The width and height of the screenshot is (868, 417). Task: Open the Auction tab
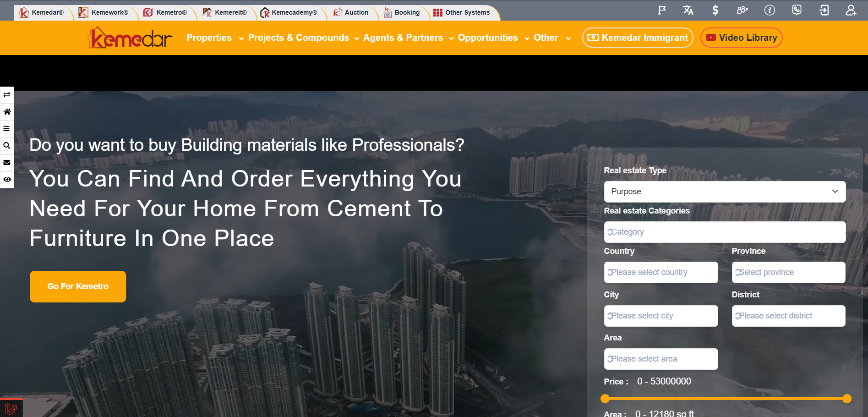[x=351, y=12]
